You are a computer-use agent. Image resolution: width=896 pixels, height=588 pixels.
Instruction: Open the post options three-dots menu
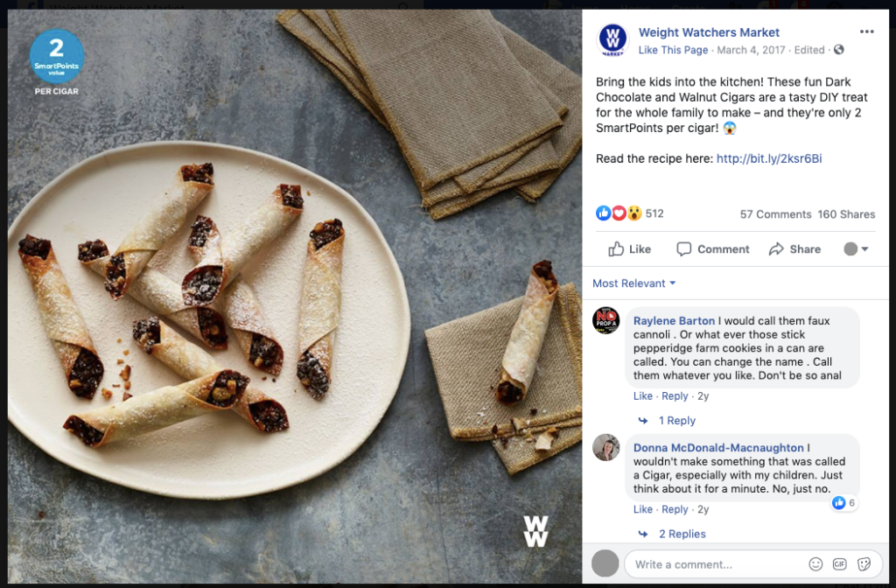[866, 32]
